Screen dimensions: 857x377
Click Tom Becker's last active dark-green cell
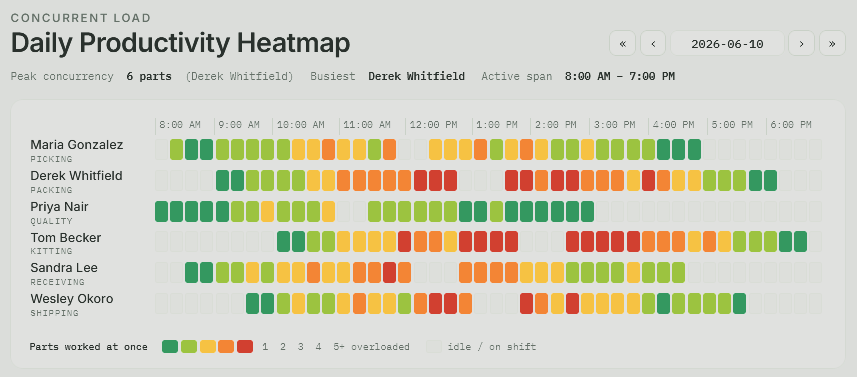pos(801,241)
